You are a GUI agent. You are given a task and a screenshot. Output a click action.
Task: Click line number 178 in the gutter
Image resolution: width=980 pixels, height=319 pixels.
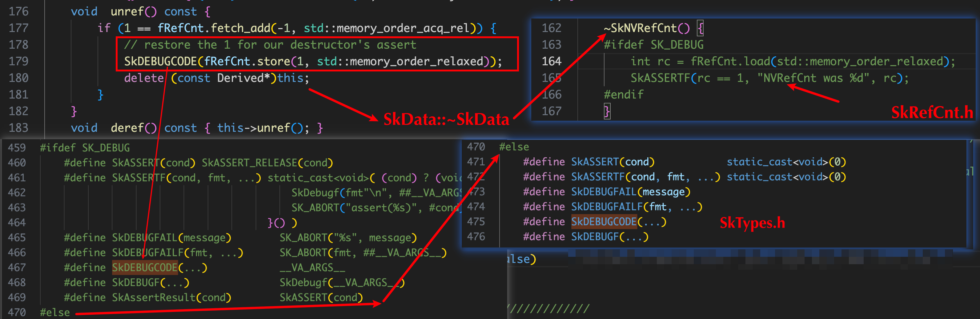19,45
